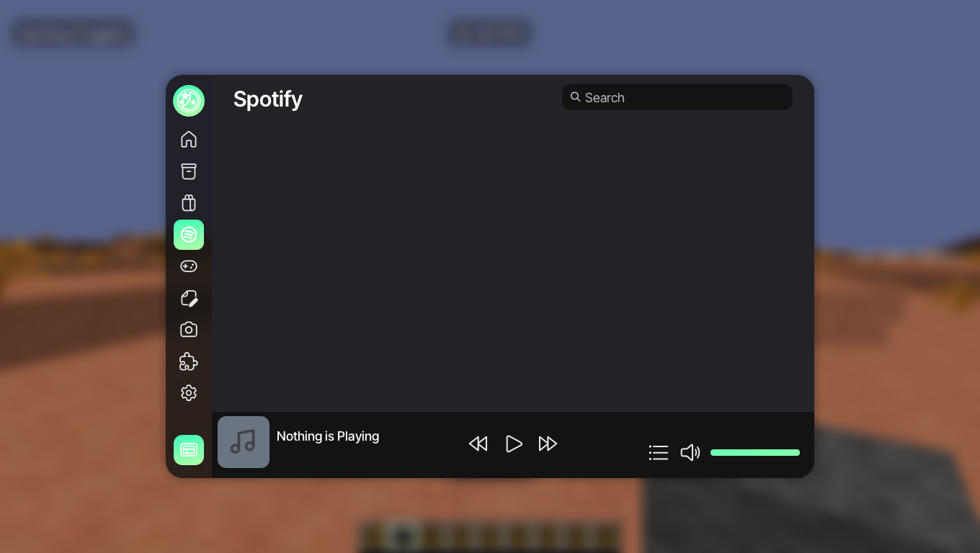Mute audio with the speaker icon
This screenshot has width=980, height=553.
point(690,452)
